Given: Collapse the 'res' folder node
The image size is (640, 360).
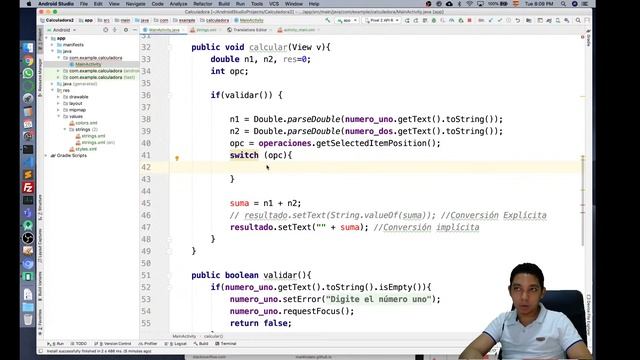Looking at the screenshot, I should 53,90.
